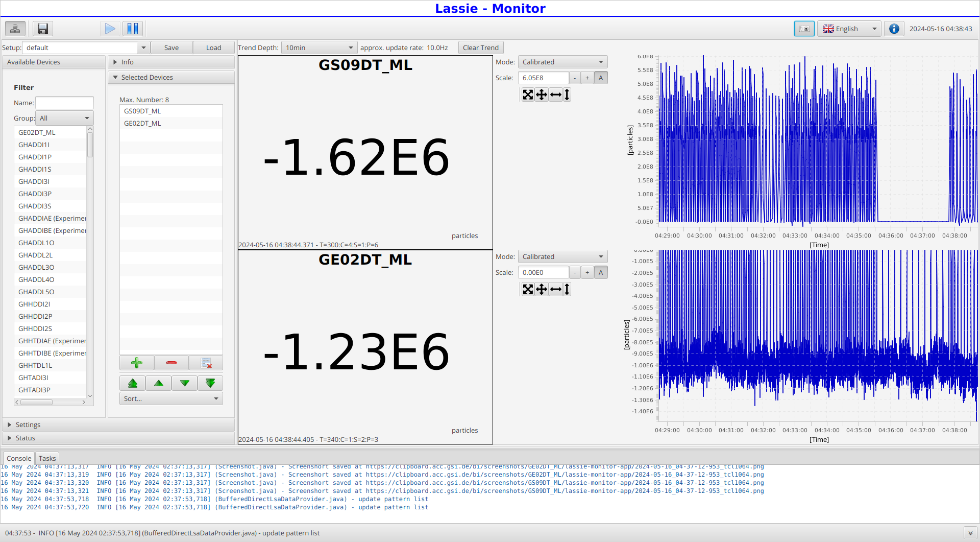Click the GE02DT_ML scale value field
Image resolution: width=980 pixels, height=542 pixels.
tap(543, 272)
